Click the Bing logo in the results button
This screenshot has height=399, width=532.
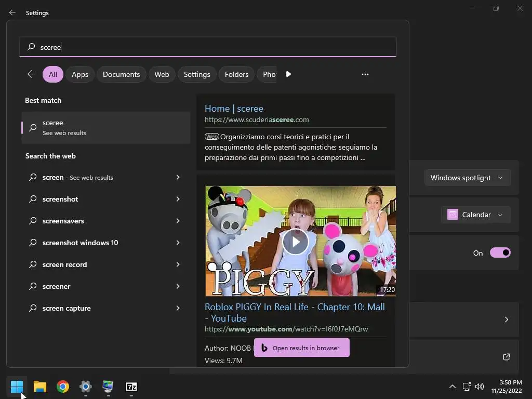[x=264, y=348]
